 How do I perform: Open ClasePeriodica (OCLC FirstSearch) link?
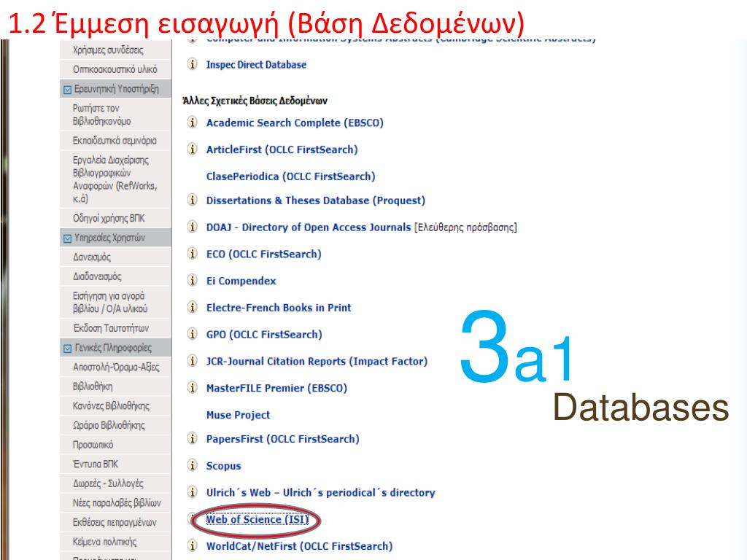tap(290, 176)
